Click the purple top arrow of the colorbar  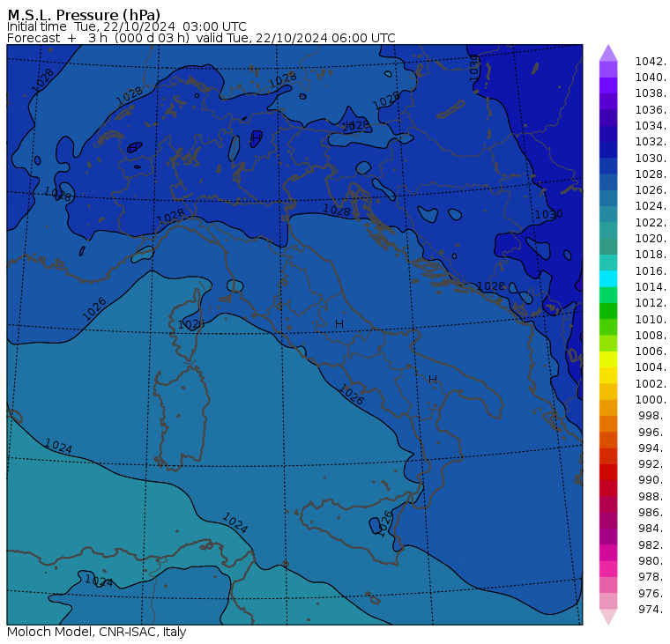tap(608, 53)
